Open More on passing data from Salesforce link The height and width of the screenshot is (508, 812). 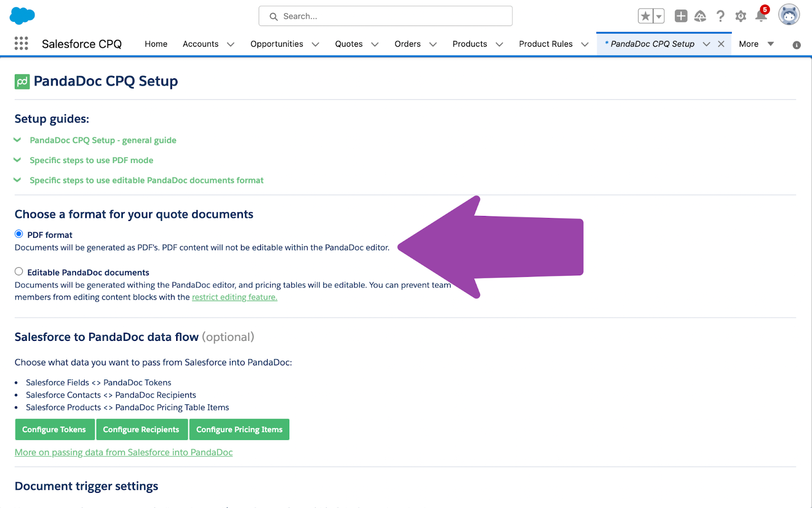(x=124, y=452)
